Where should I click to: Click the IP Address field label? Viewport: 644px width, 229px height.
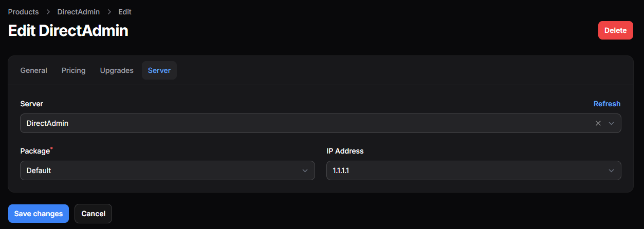345,151
